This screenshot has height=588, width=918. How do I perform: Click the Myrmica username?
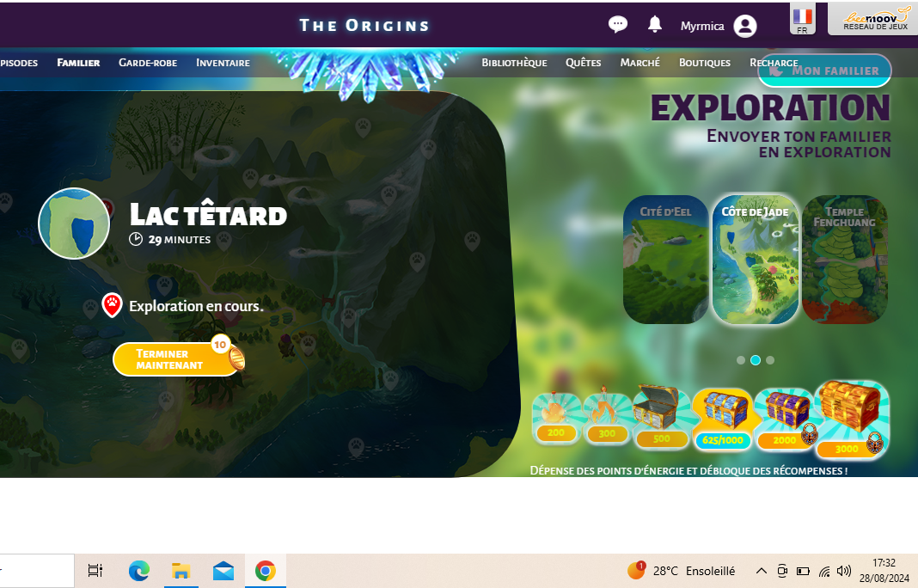click(x=702, y=27)
